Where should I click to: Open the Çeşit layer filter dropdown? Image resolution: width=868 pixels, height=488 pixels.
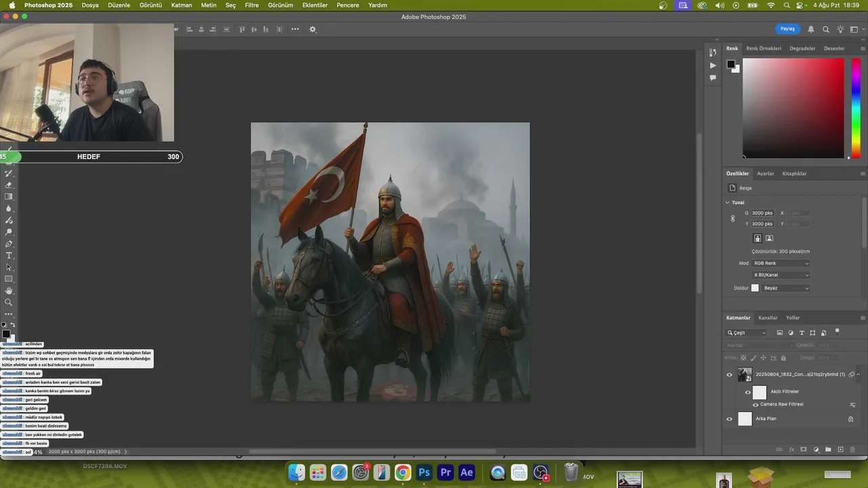[x=747, y=333]
